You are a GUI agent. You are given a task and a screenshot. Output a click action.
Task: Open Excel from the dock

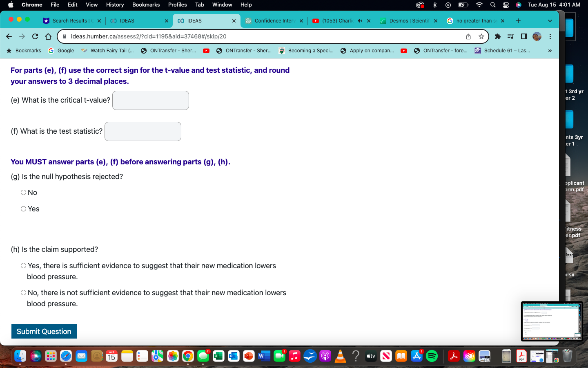click(x=218, y=356)
